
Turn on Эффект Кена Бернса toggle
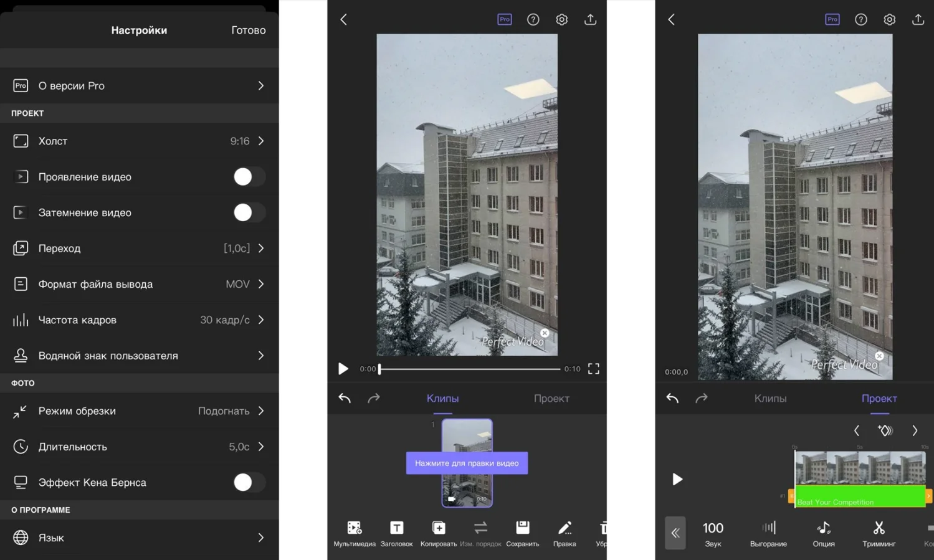(248, 482)
